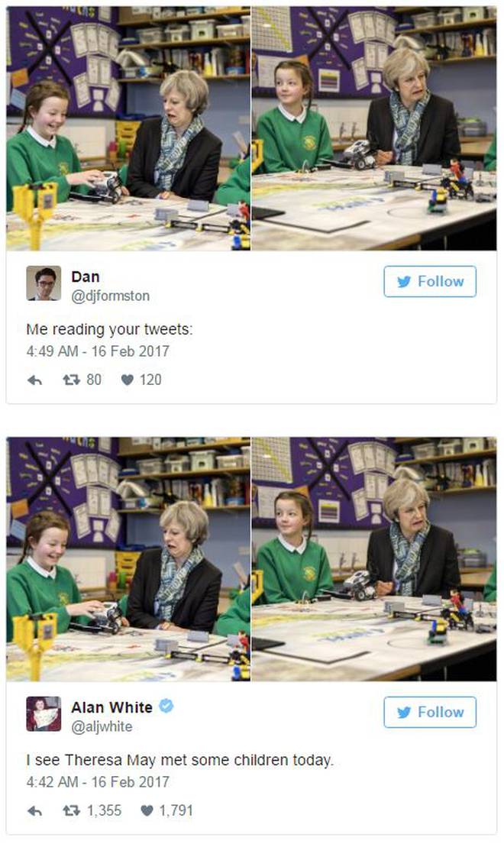
Task: Open the left photo in Alan White's tweet
Action: coord(128,559)
